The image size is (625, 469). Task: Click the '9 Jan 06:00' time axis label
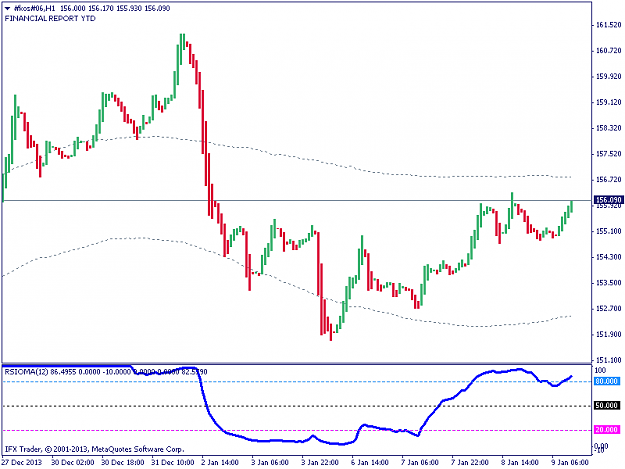570,463
